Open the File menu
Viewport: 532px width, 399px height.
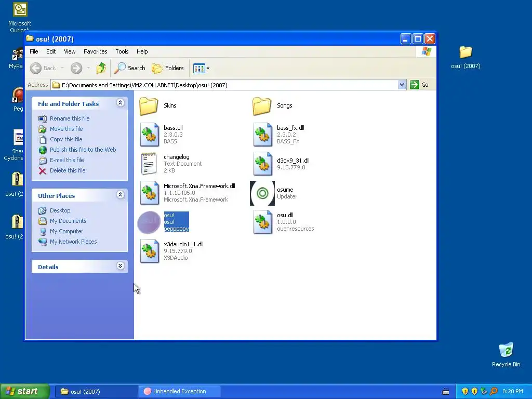pos(34,51)
